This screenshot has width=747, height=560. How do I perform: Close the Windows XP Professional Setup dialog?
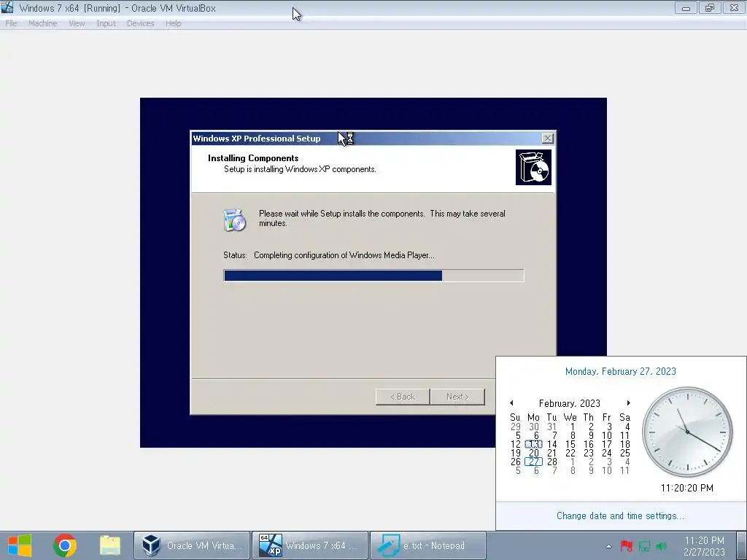[x=547, y=138]
